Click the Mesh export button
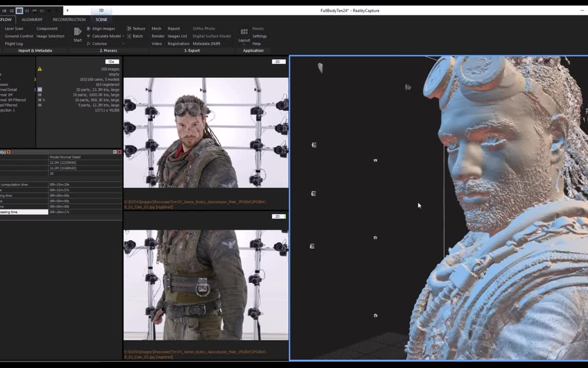 (156, 29)
